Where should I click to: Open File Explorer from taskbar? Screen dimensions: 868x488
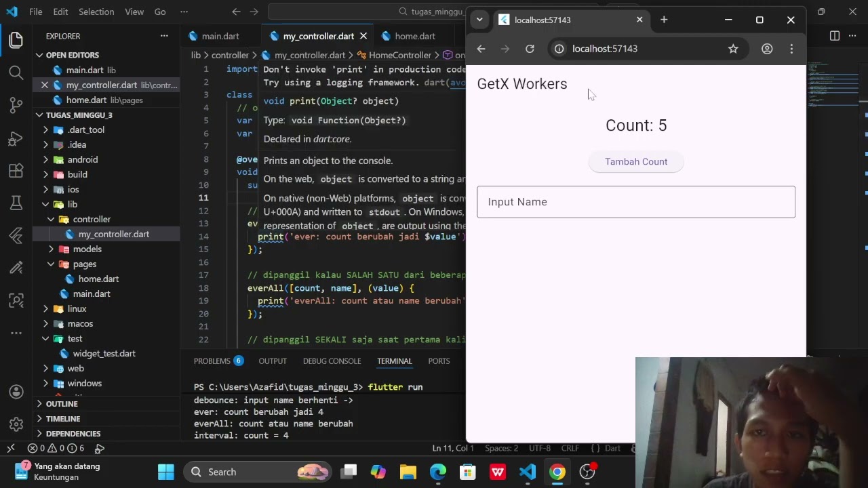pyautogui.click(x=408, y=472)
